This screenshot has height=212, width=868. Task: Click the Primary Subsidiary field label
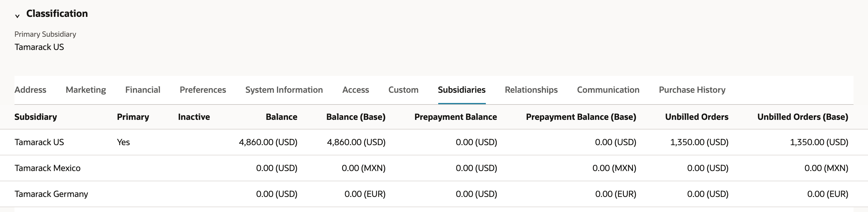tap(45, 34)
